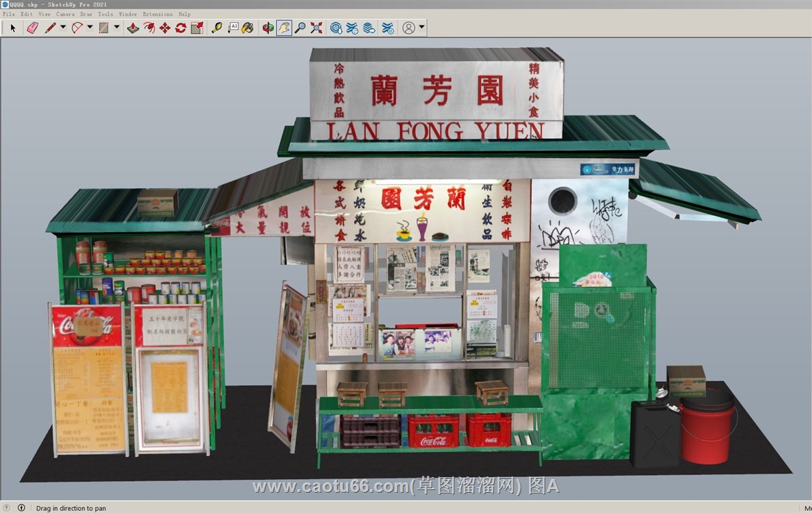Click the LayOut send icon

[x=369, y=28]
